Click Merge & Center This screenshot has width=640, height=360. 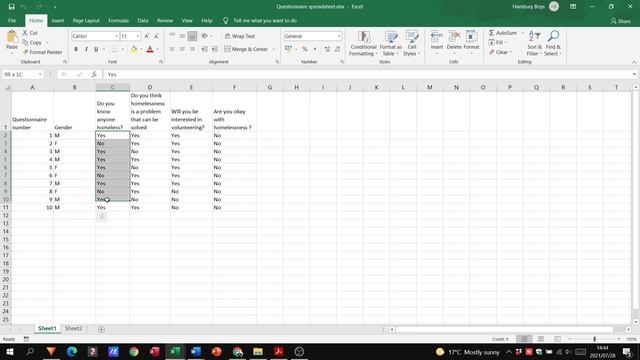pyautogui.click(x=246, y=49)
